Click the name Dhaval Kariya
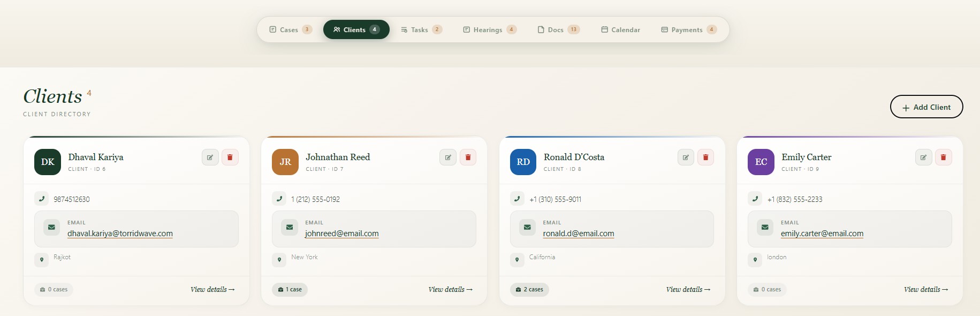Viewport: 980px width, 316px height. tap(96, 157)
